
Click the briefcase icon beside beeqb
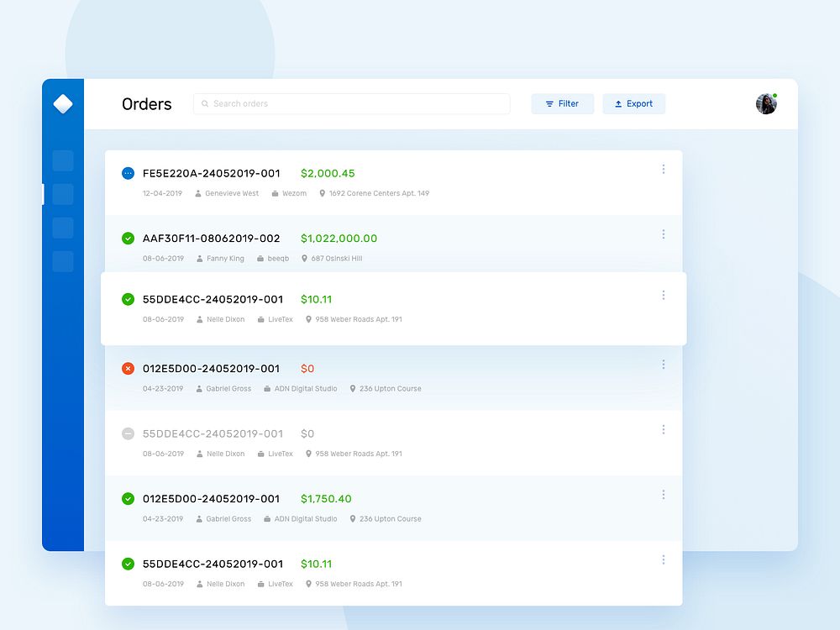[260, 258]
